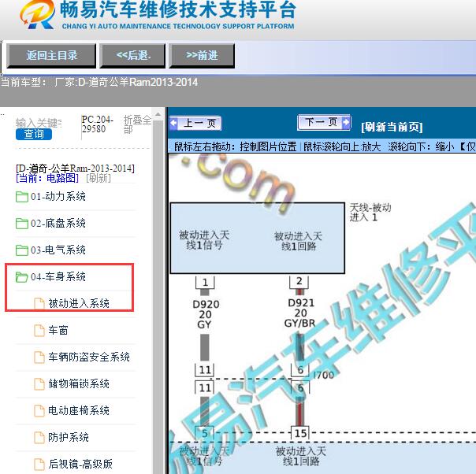Click the open folder icon beside 04-车身系统

(x=22, y=277)
